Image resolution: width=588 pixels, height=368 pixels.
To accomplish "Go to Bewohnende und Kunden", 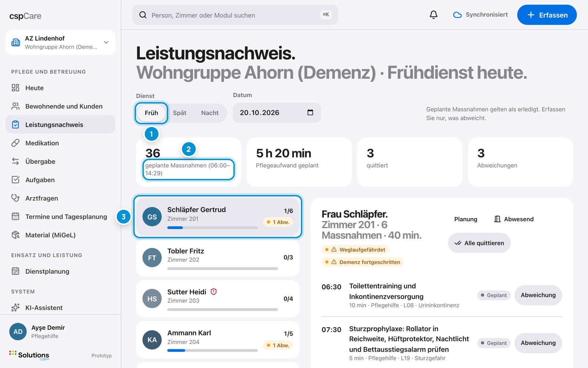I will click(x=60, y=106).
